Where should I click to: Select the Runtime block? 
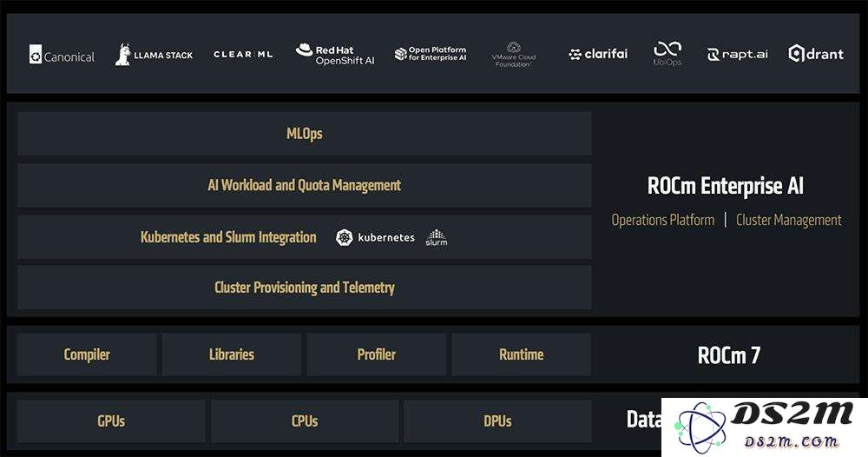coord(522,354)
